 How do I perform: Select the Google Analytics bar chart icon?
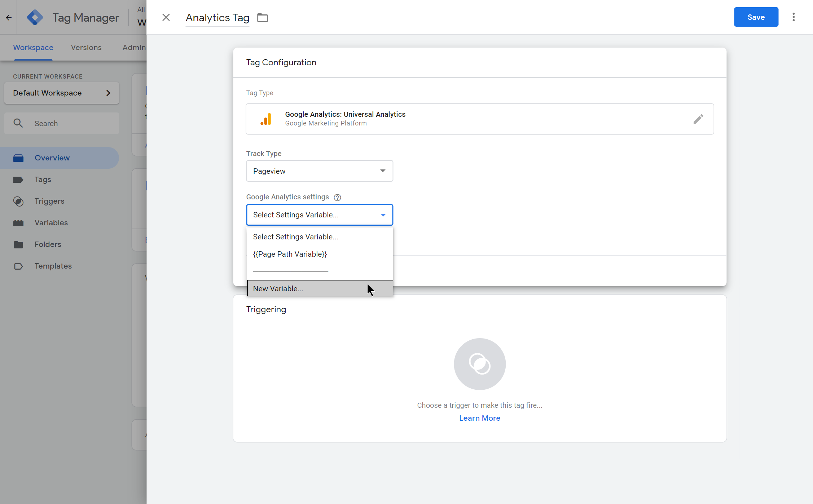[x=266, y=119]
